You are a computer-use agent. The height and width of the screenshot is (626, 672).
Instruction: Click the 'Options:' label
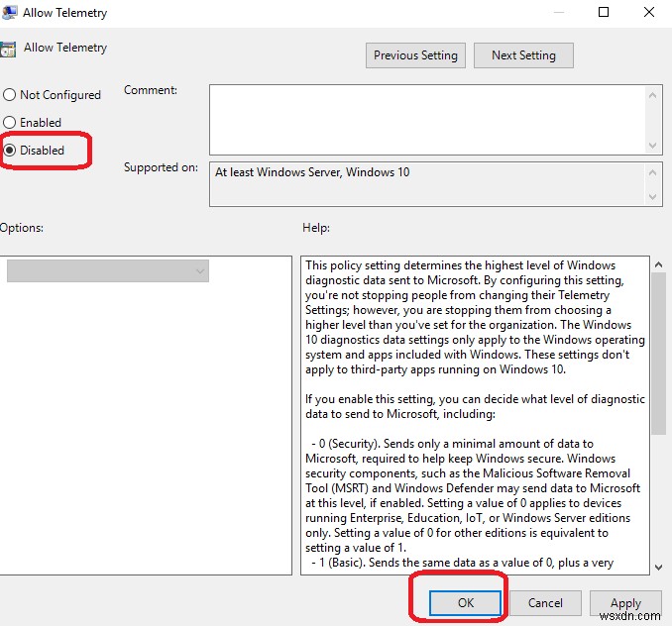click(22, 228)
